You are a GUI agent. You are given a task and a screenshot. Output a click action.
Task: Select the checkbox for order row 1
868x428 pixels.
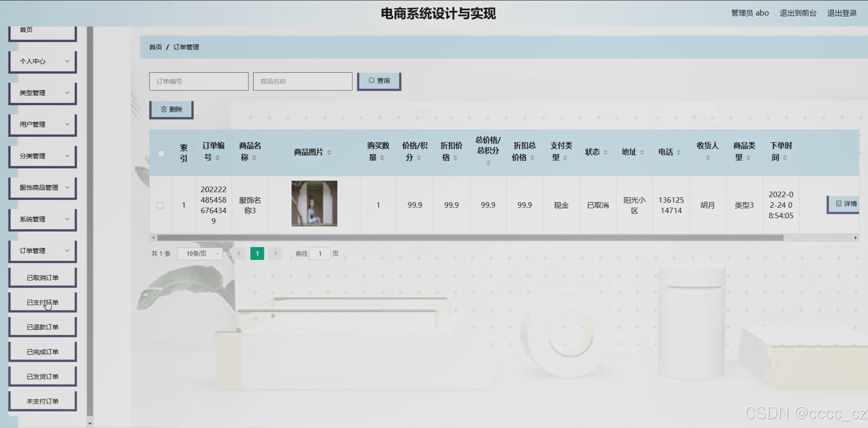(160, 205)
